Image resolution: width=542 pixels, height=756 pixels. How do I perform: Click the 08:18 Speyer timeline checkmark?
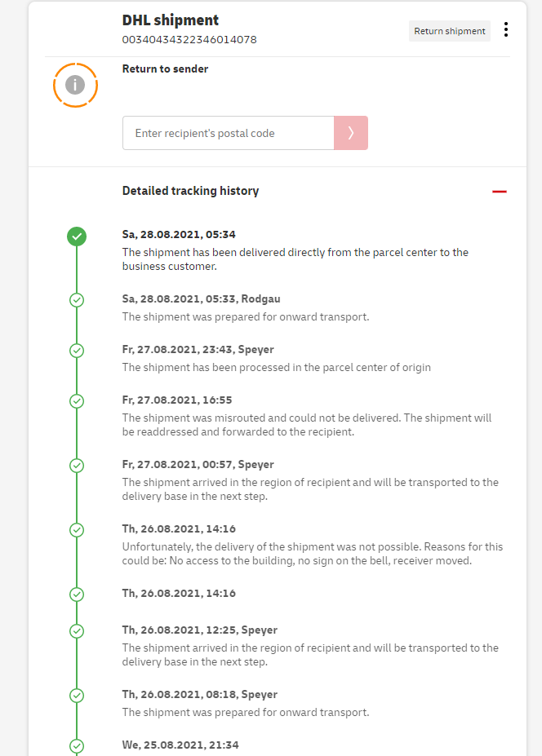(x=77, y=695)
